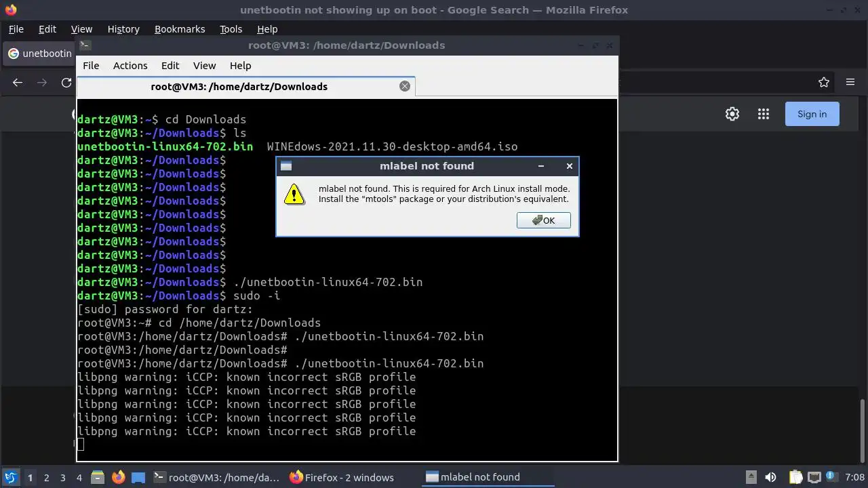Image resolution: width=868 pixels, height=488 pixels.
Task: Switch to workspace 2
Action: point(46,477)
